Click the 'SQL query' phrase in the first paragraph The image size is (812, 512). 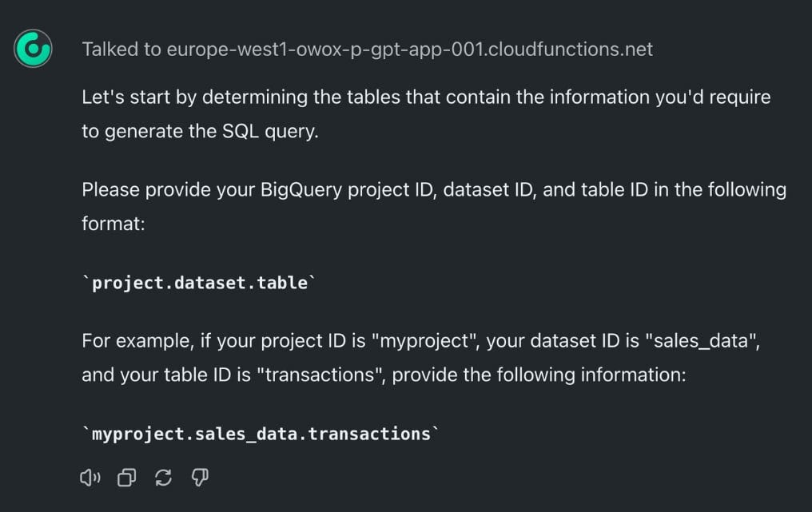270,132
